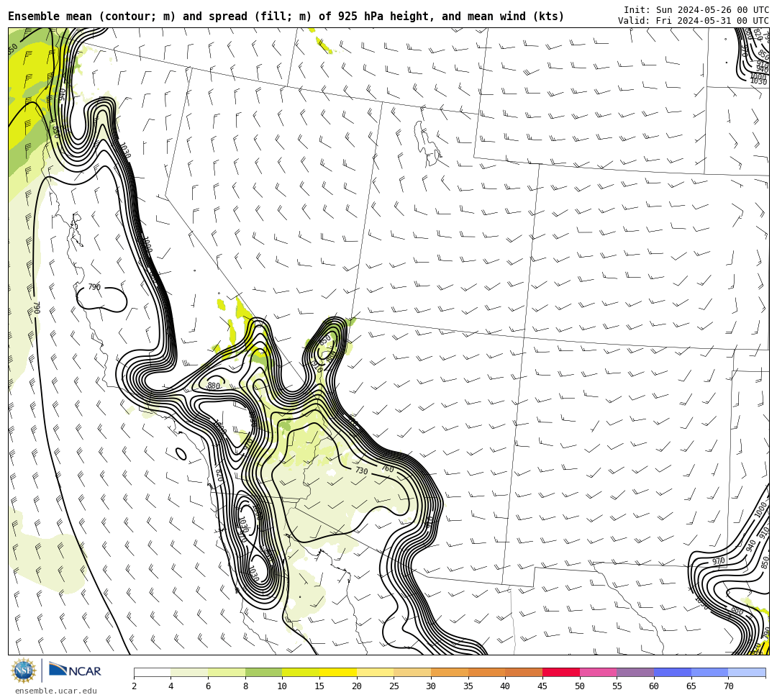This screenshot has height=700, width=777.
Task: Click the 'Init: Sun 2024-05-26 00 UTC' text
Action: click(696, 10)
